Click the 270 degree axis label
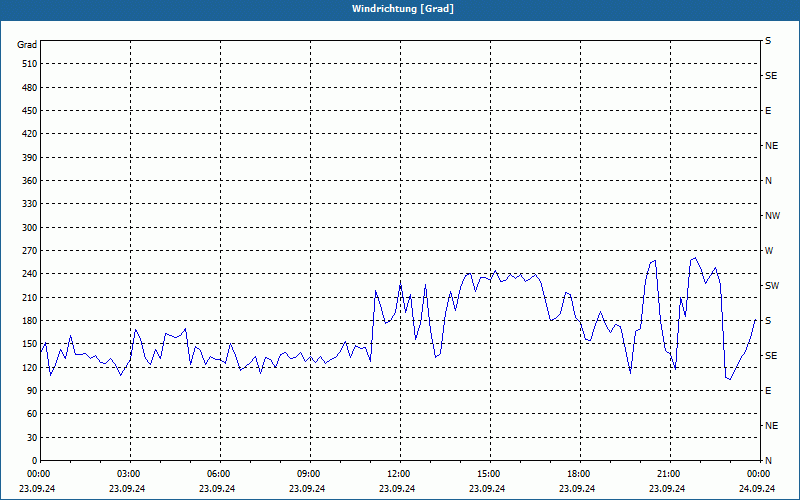This screenshot has width=800, height=500. [30, 251]
